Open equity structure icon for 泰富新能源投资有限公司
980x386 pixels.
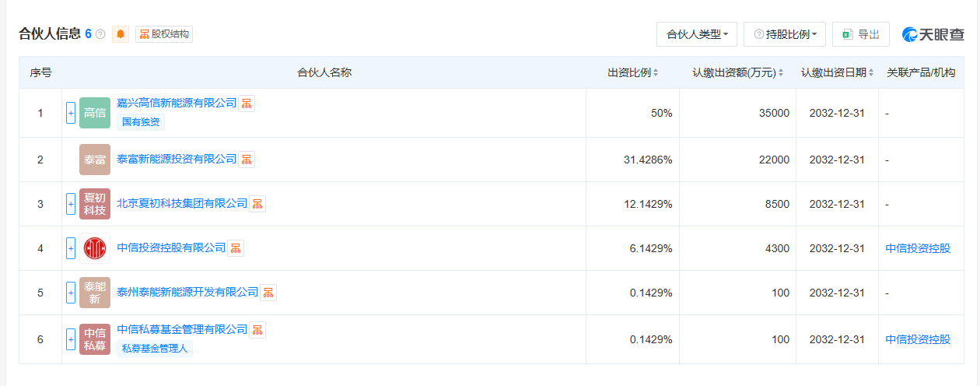pyautogui.click(x=247, y=160)
